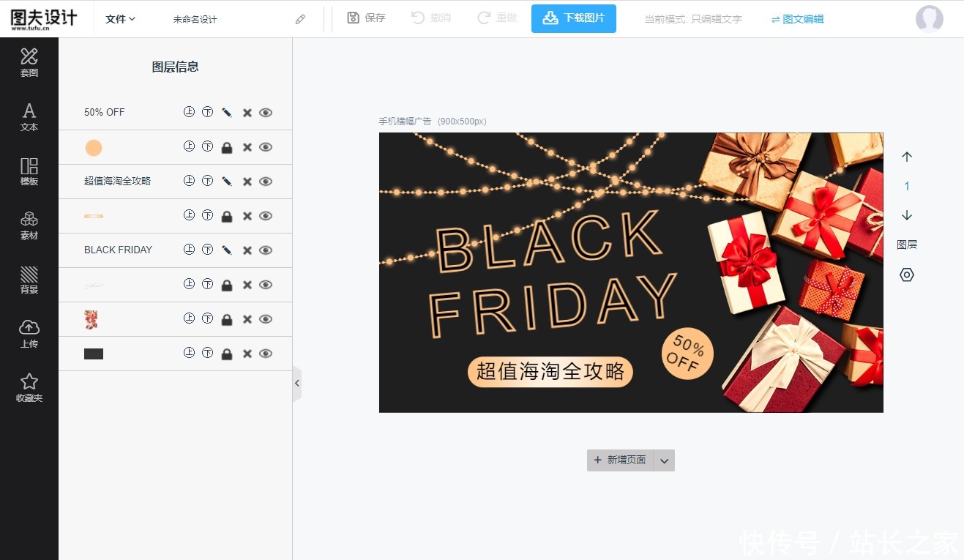Click the 下载图片 download button
964x560 pixels.
point(573,18)
